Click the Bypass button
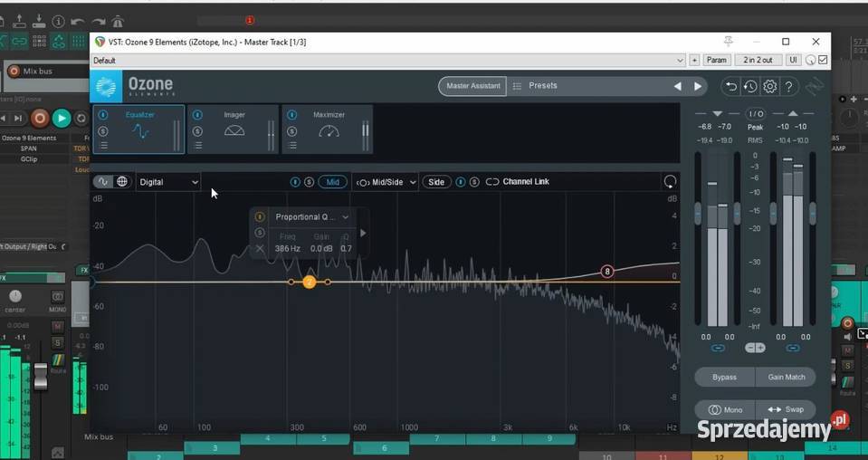The width and height of the screenshot is (868, 460). click(725, 377)
